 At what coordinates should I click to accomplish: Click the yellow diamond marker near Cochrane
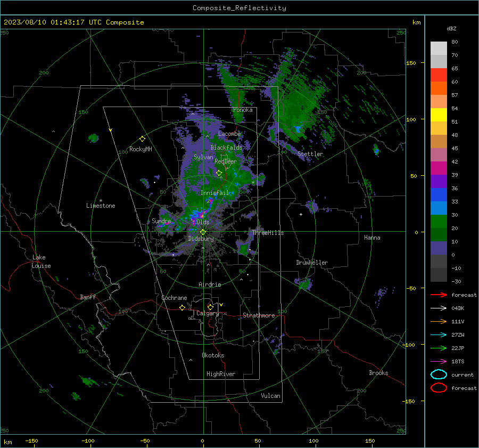pos(182,307)
